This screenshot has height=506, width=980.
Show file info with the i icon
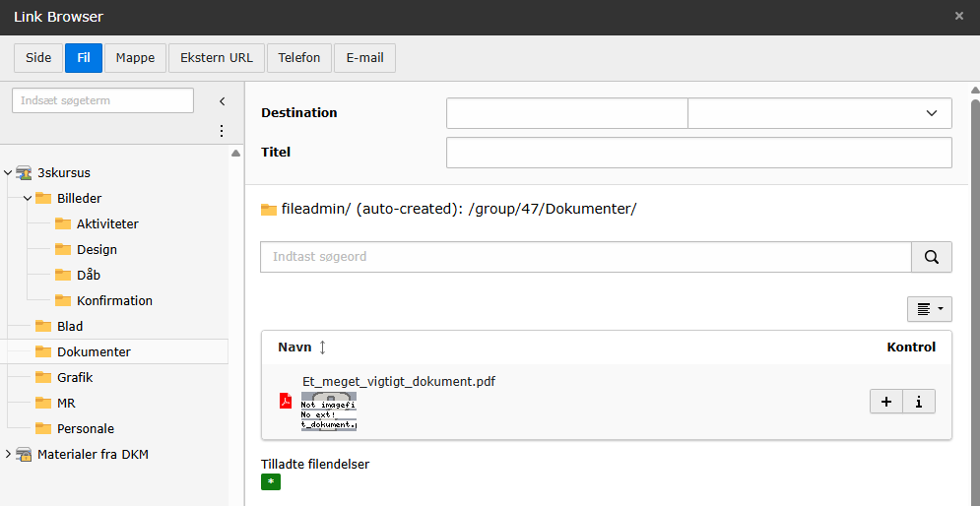(919, 402)
